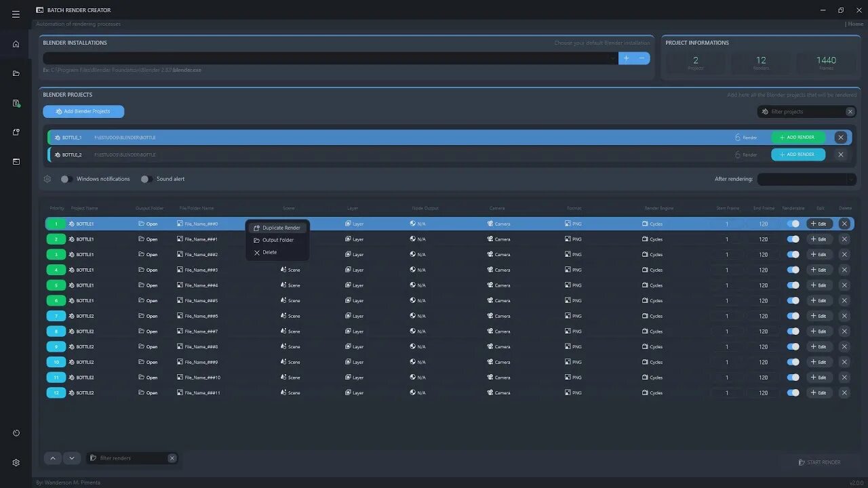868x488 pixels.
Task: Toggle Renderable for priority 6 row
Action: point(793,300)
